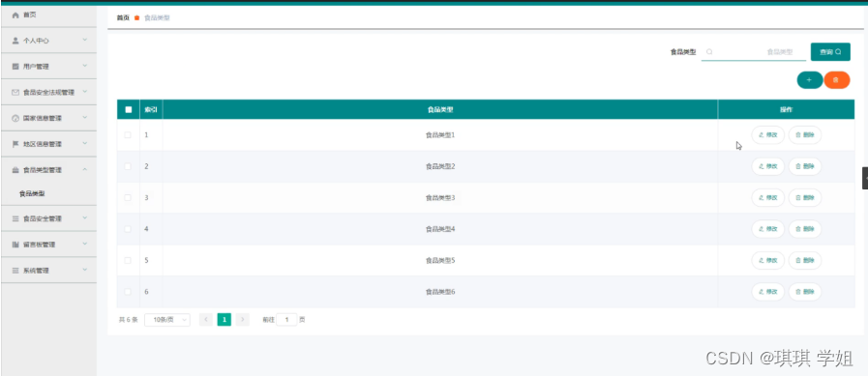Viewport: 868px width, 376px height.
Task: Check the checkbox for row 食品类型3
Action: 128,197
